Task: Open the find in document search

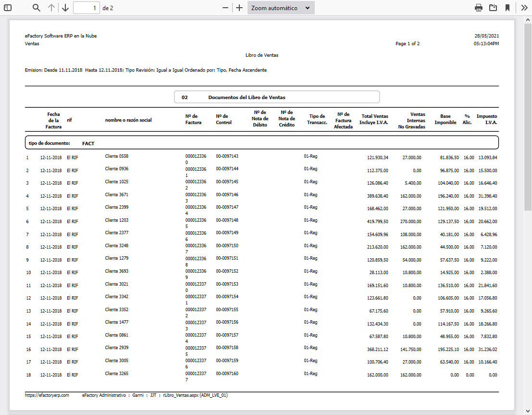Action: 37,8
